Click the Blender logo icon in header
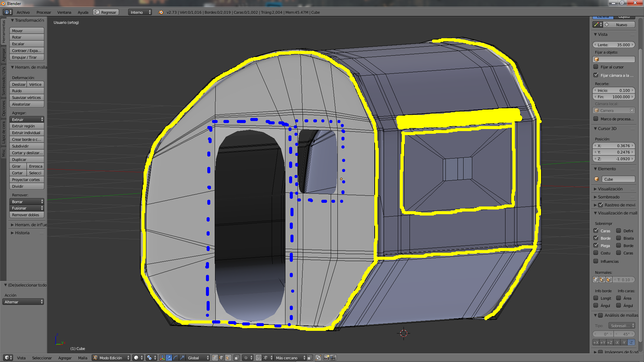This screenshot has height=362, width=644. coord(161,12)
